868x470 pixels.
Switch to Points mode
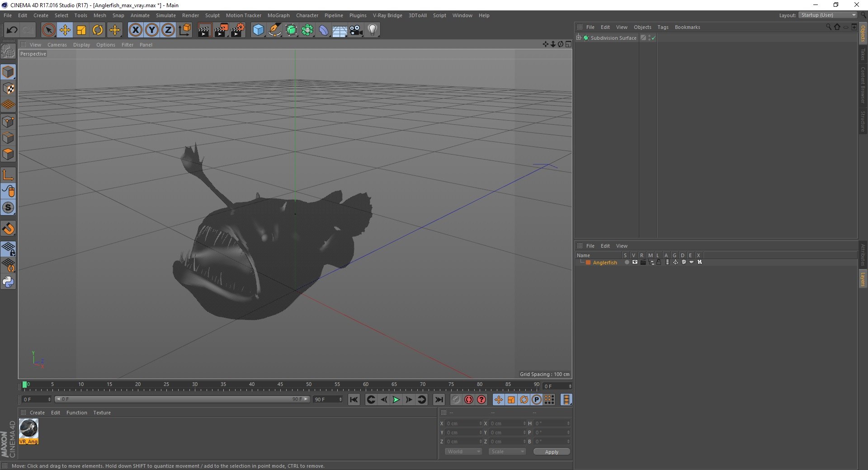click(x=8, y=121)
